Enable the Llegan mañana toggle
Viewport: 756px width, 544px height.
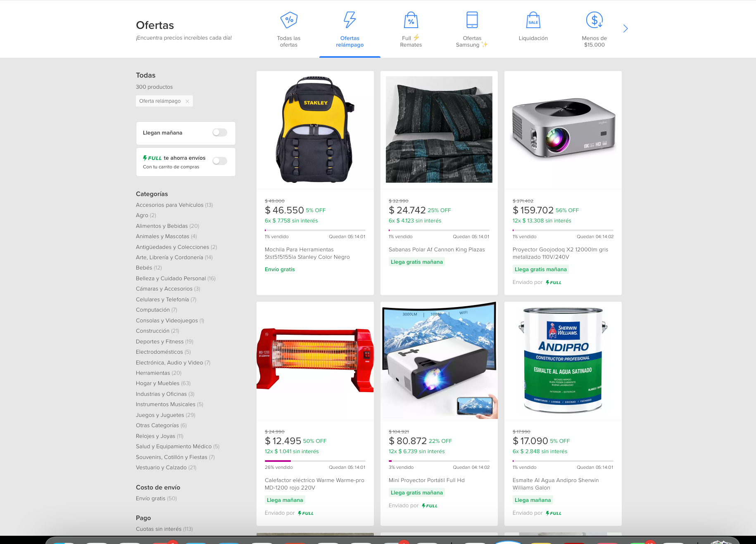pyautogui.click(x=220, y=132)
